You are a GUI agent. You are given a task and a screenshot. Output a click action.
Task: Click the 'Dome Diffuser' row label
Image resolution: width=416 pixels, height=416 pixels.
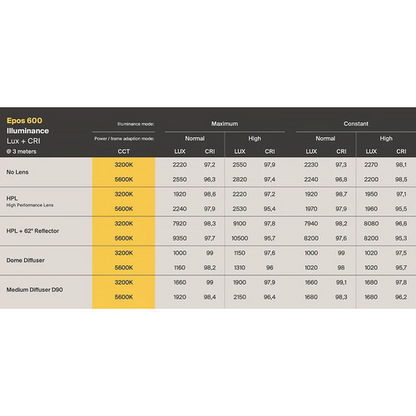click(25, 260)
